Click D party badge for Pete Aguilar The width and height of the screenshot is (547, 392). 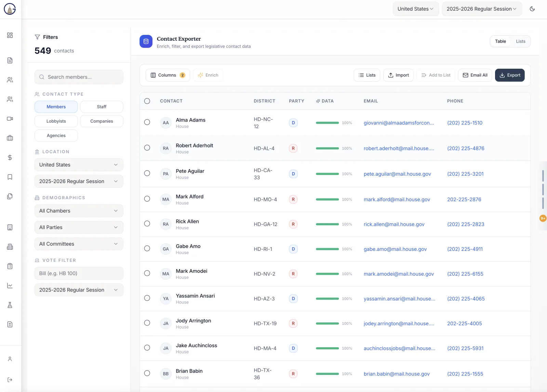(x=293, y=174)
